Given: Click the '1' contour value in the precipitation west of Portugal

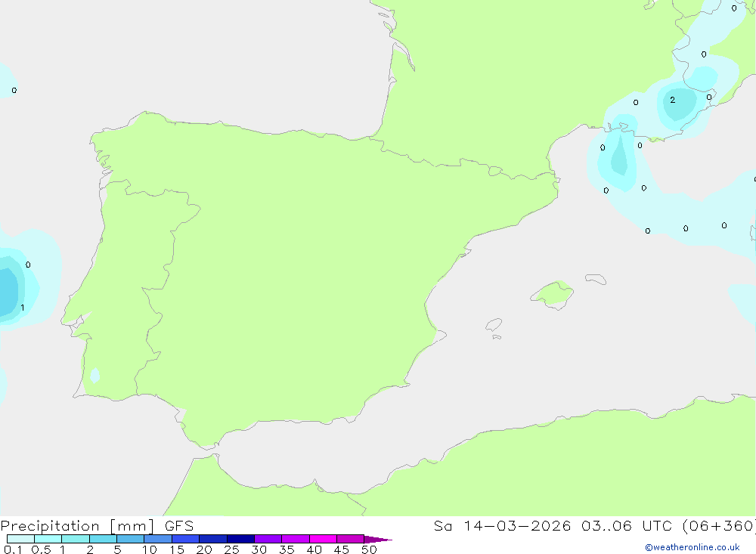Looking at the screenshot, I should 22,308.
